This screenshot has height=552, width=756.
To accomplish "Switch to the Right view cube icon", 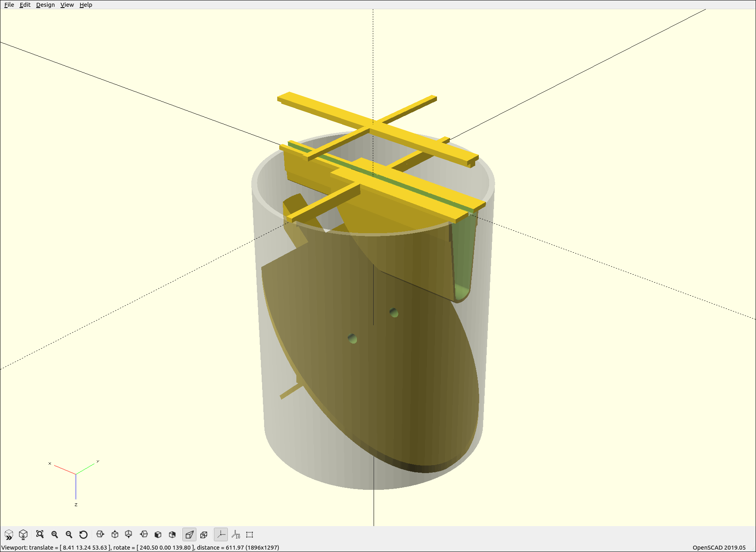I will click(100, 534).
